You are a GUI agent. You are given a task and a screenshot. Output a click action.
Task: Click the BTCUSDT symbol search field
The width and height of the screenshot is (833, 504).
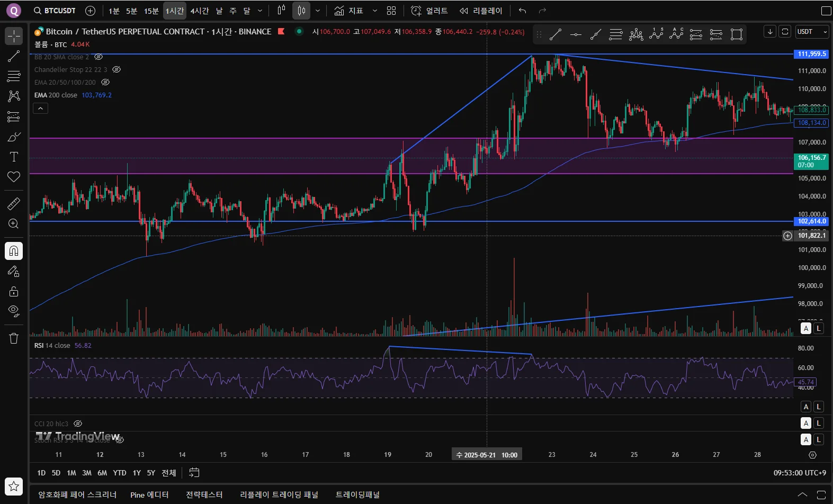coord(55,11)
